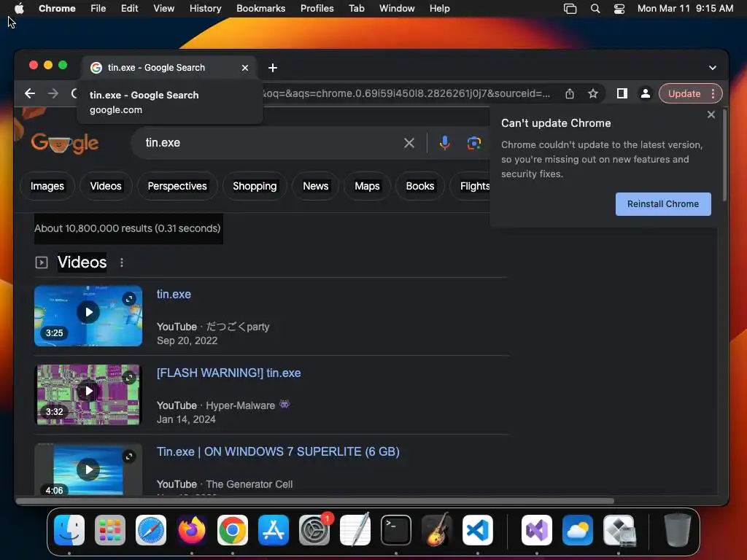The width and height of the screenshot is (747, 560).
Task: Open Launchpad from the Dock
Action: 110,530
